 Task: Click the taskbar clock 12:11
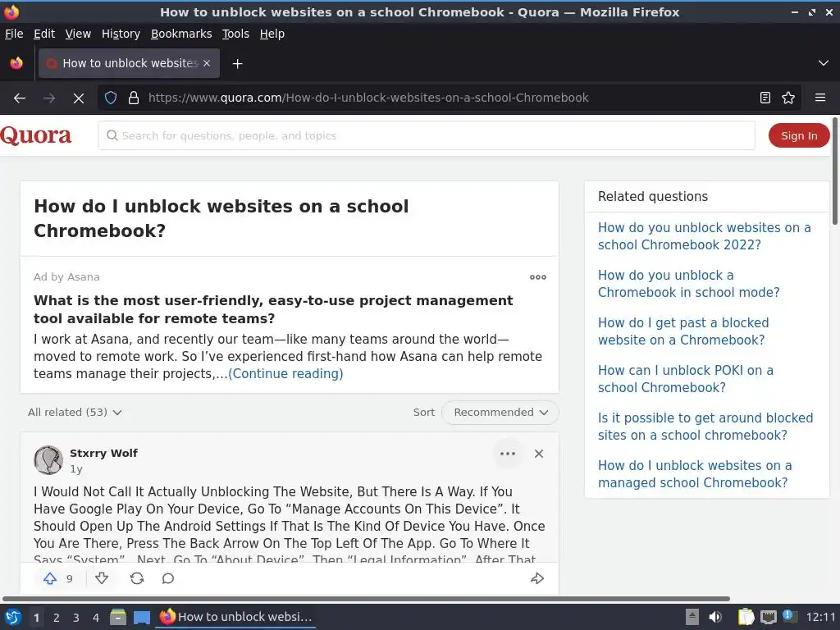tap(820, 617)
